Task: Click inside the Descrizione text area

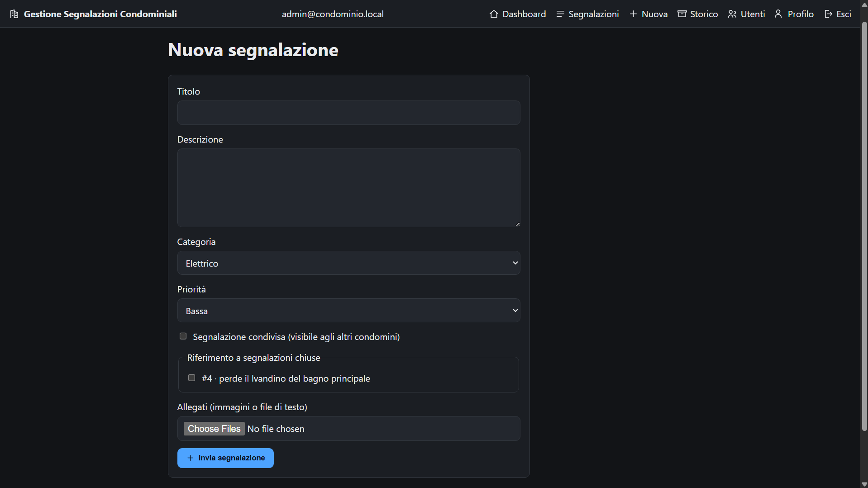Action: point(348,188)
